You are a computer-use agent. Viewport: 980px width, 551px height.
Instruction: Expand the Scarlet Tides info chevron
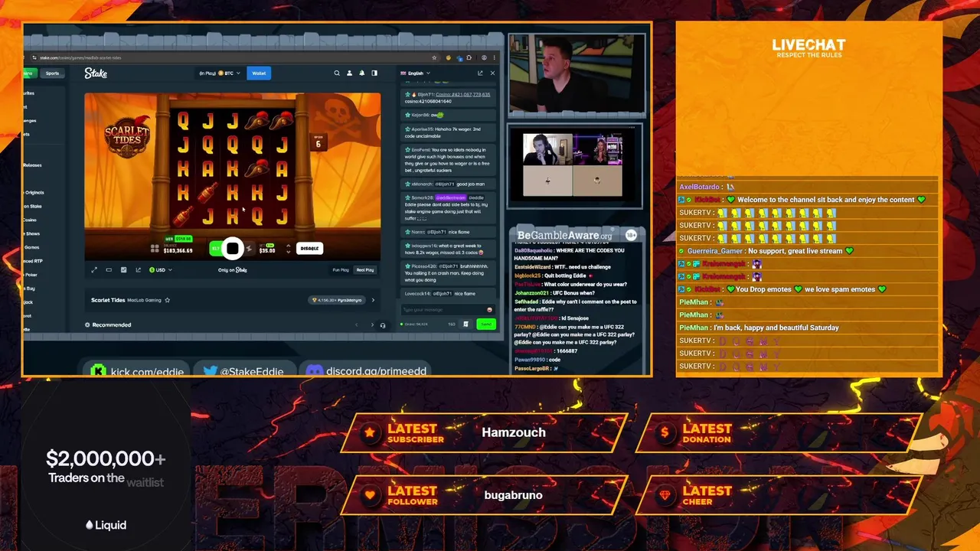pos(373,300)
